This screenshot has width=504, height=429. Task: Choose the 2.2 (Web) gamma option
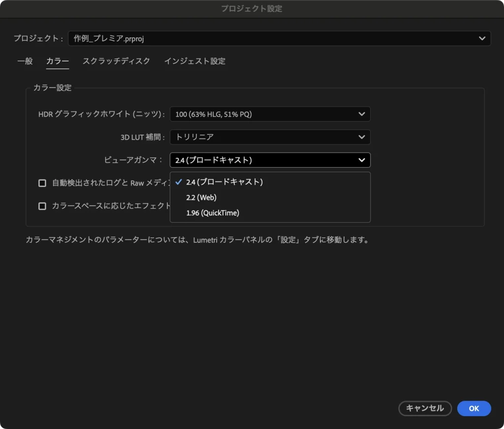[x=270, y=197]
